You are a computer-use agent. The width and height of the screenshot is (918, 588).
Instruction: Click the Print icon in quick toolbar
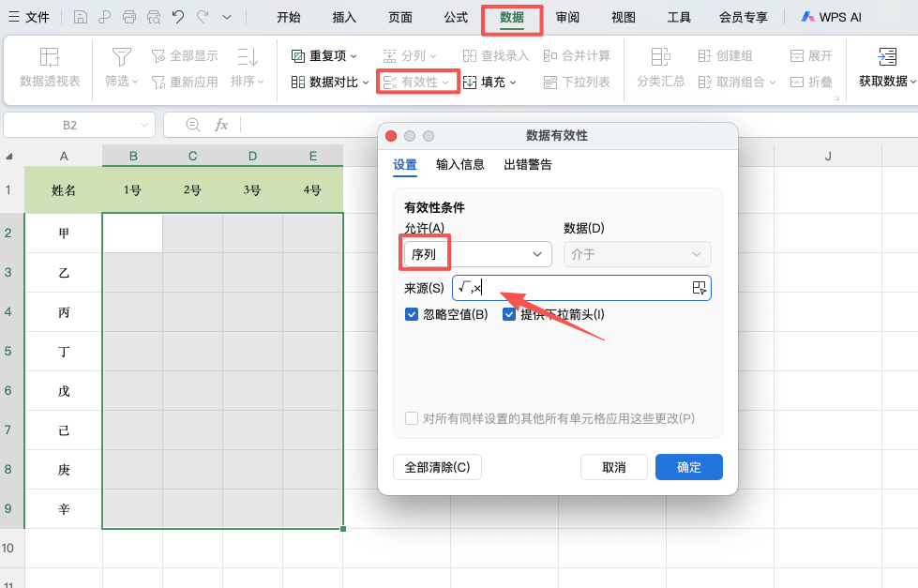[129, 17]
